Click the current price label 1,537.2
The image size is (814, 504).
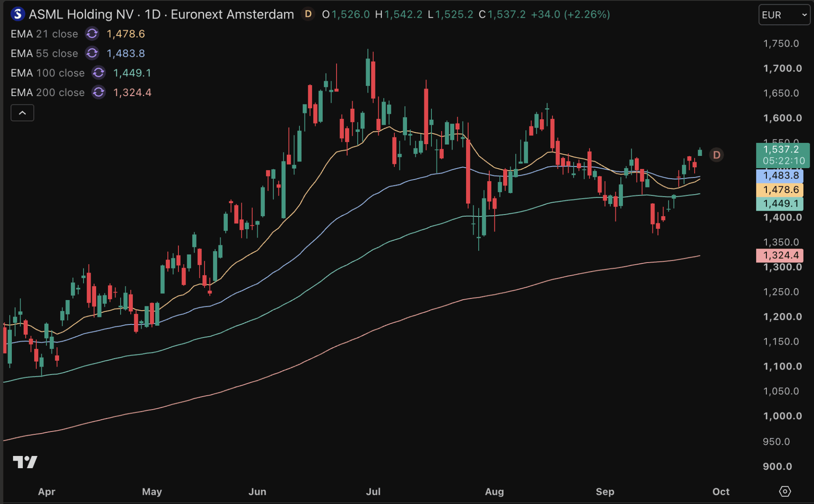(x=781, y=149)
